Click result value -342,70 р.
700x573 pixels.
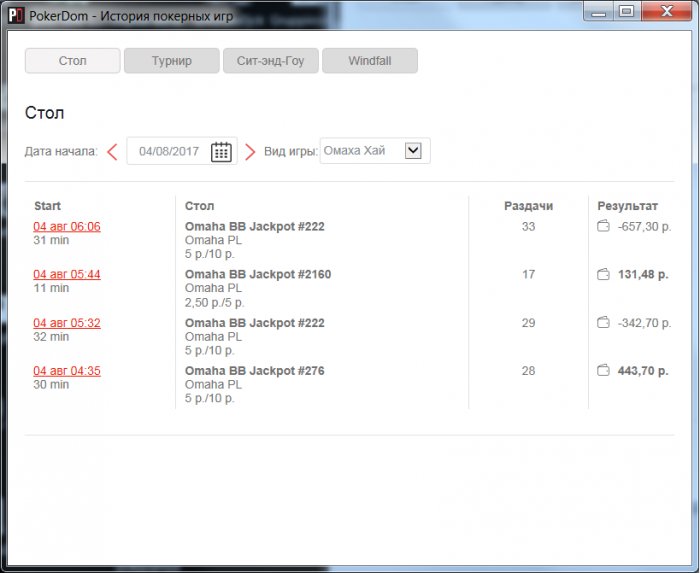click(644, 323)
